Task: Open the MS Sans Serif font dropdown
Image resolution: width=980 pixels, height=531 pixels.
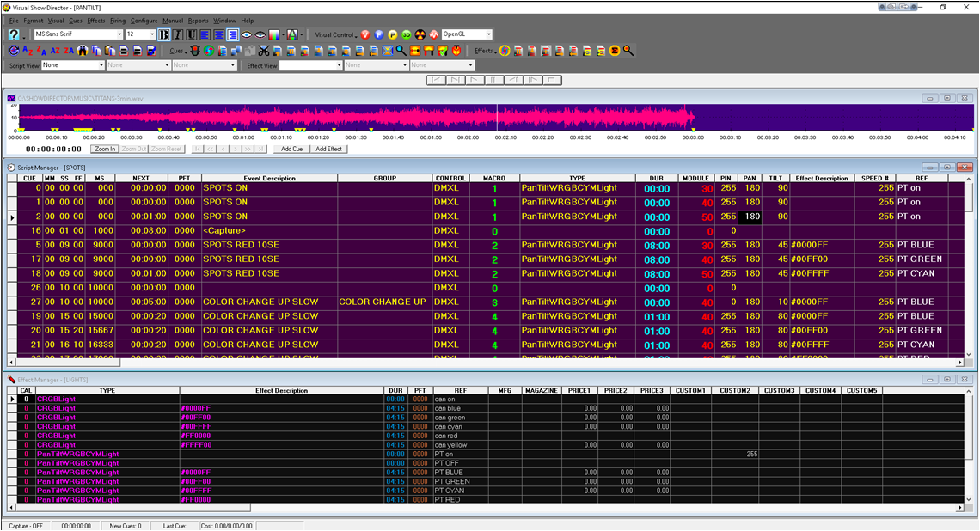Action: click(119, 34)
